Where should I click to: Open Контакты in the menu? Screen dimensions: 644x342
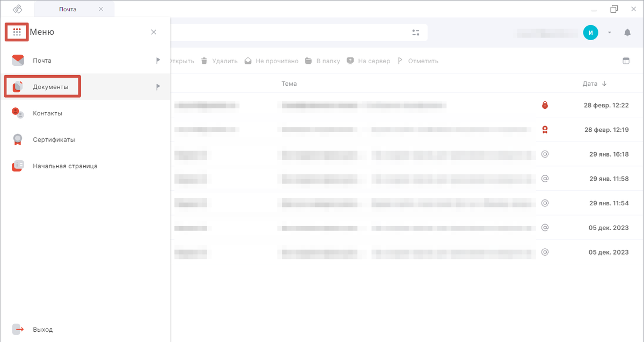85,113
